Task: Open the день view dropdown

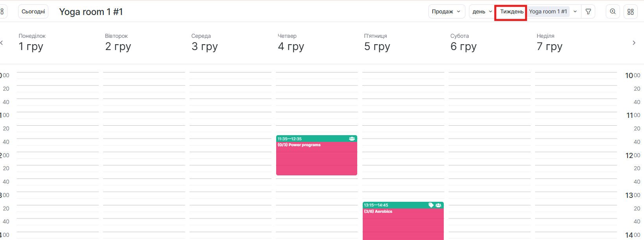Action: coord(482,12)
